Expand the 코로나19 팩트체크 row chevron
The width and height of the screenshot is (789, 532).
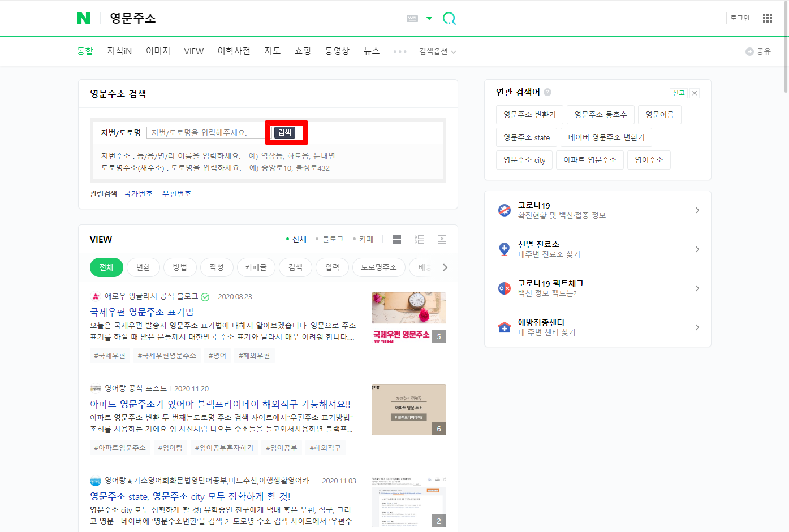coord(697,288)
